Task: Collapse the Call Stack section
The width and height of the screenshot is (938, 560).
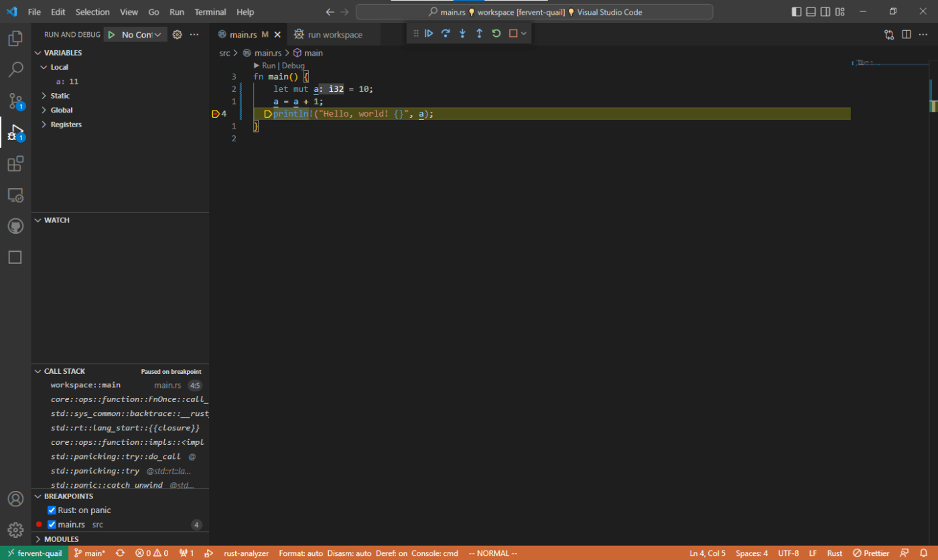Action: click(39, 371)
